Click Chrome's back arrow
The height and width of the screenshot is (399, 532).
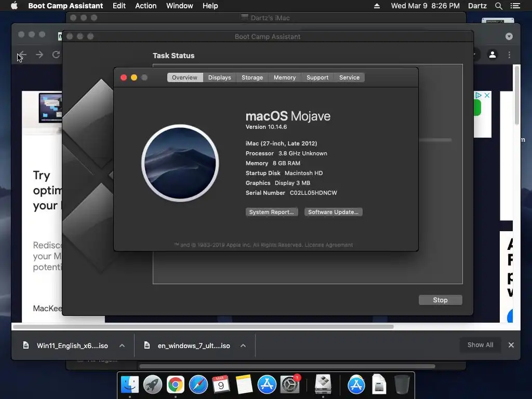click(x=22, y=55)
